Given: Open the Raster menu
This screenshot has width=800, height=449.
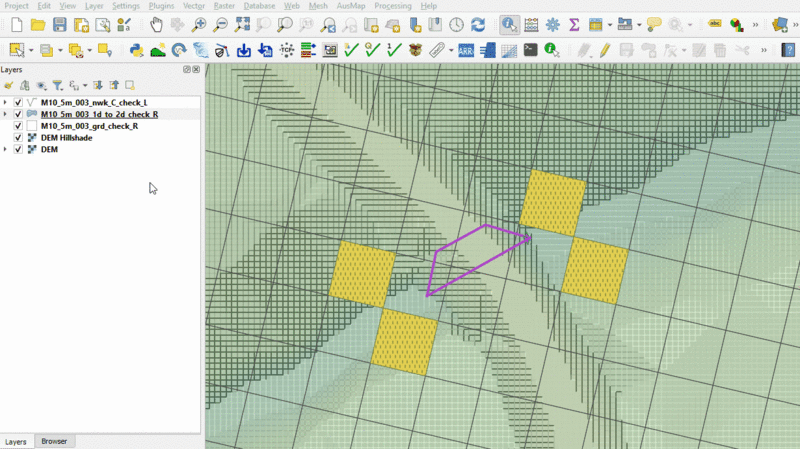Looking at the screenshot, I should click(226, 6).
